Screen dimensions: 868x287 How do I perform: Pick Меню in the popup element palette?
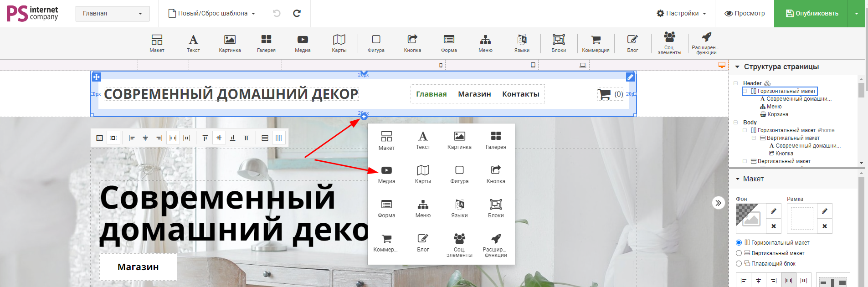423,209
